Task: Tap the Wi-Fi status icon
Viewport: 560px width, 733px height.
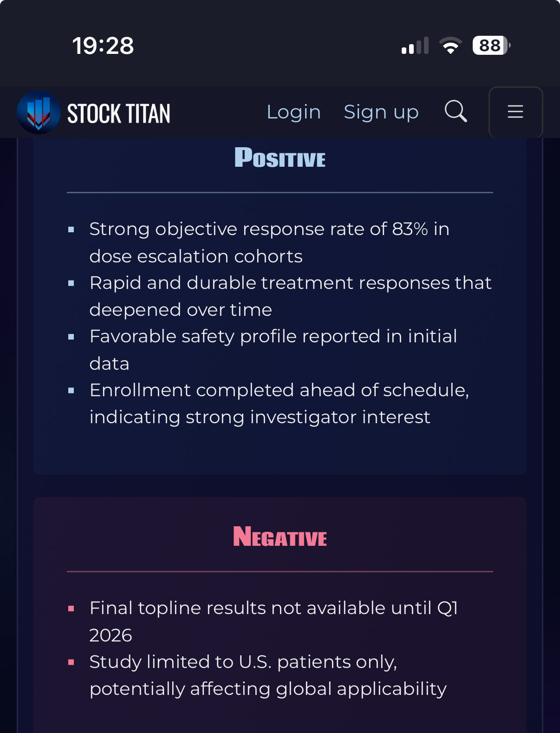Action: (x=450, y=46)
